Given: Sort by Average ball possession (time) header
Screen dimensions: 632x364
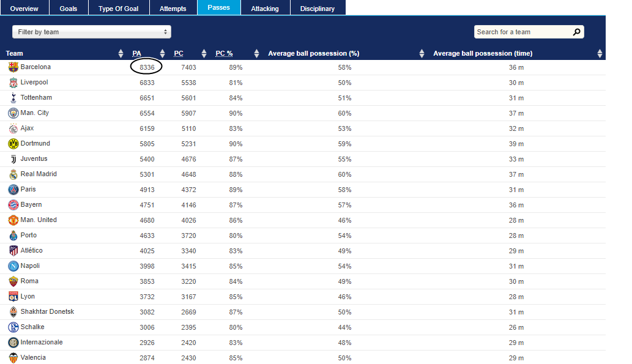Looking at the screenshot, I should point(482,54).
